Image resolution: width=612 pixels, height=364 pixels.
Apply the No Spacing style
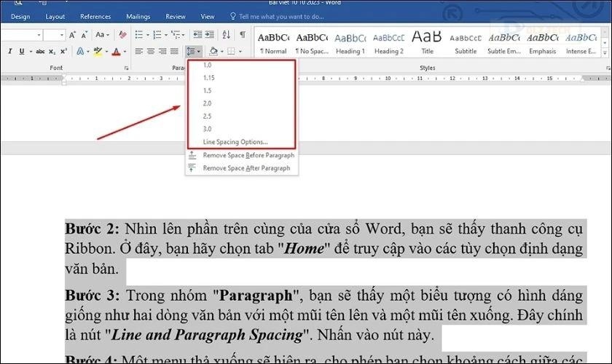click(x=312, y=43)
